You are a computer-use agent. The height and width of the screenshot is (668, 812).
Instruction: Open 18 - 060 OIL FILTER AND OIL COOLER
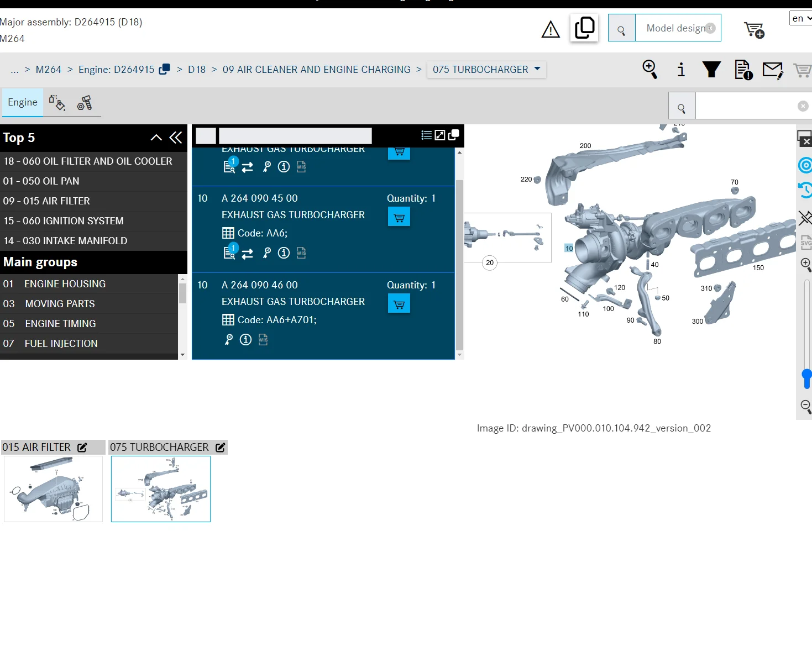[x=93, y=161]
